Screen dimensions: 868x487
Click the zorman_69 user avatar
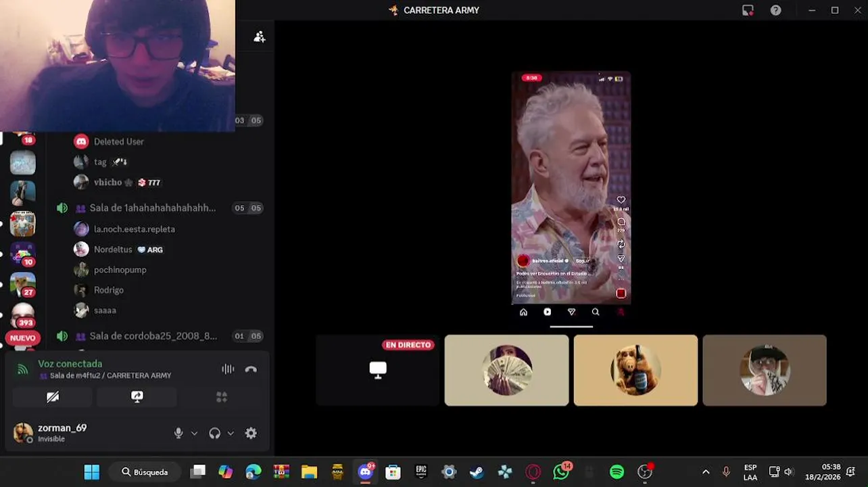coord(23,433)
